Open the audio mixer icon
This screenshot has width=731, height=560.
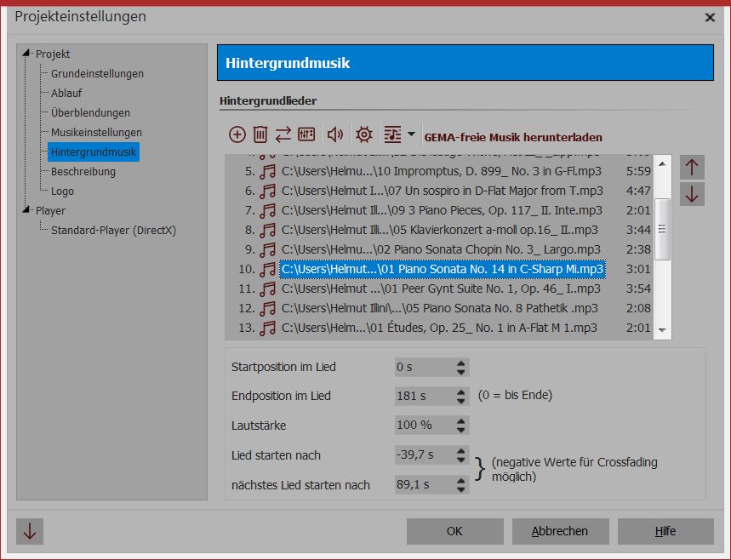(306, 134)
